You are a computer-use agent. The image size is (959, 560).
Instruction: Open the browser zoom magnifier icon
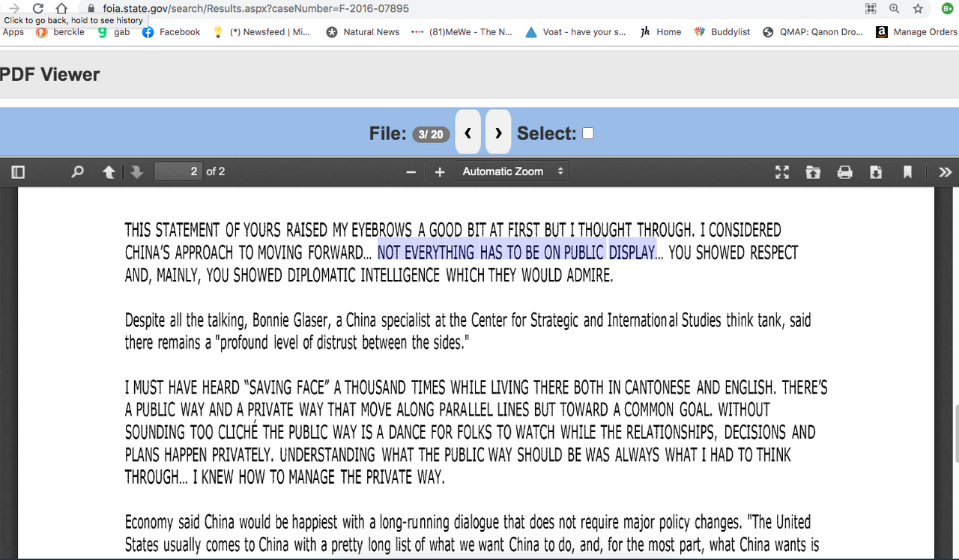(x=894, y=8)
